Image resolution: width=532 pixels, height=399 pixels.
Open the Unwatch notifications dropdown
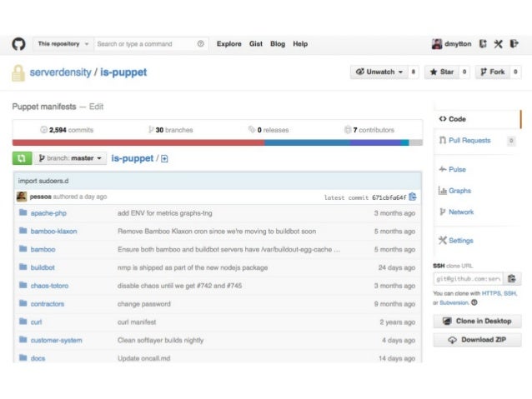[379, 72]
